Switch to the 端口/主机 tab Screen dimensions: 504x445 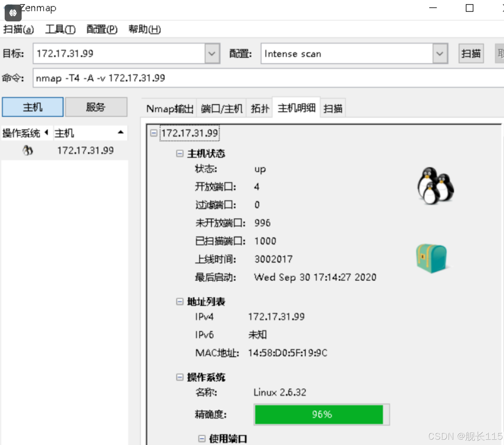[222, 109]
